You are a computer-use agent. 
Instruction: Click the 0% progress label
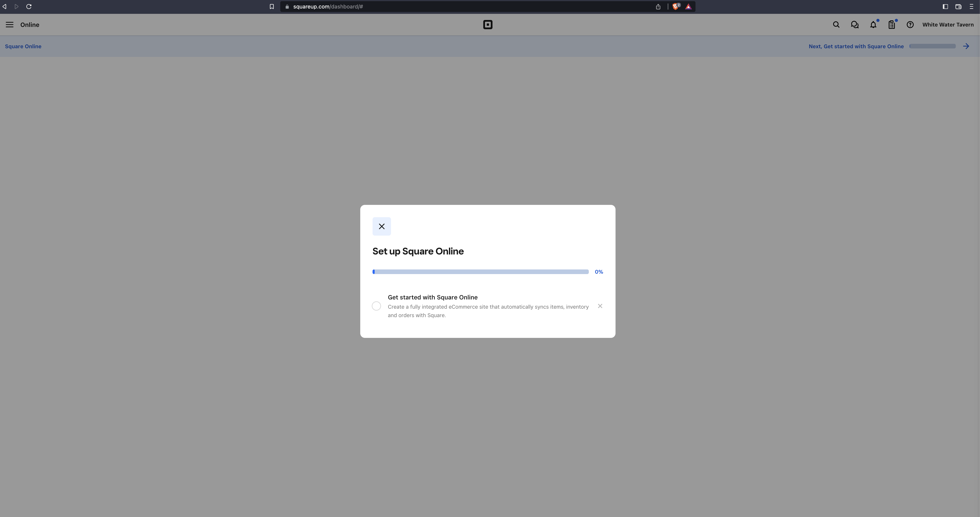(599, 272)
